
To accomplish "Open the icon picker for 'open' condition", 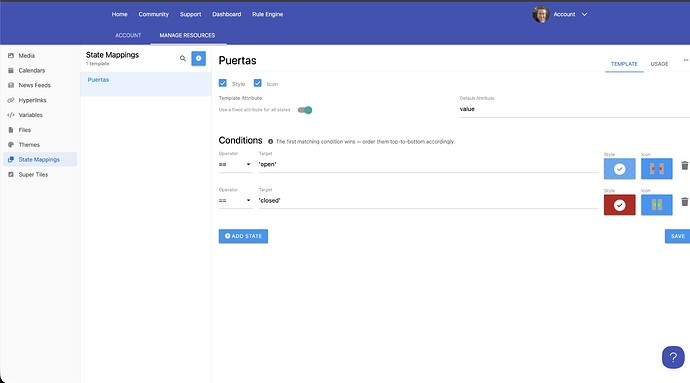I will click(657, 169).
